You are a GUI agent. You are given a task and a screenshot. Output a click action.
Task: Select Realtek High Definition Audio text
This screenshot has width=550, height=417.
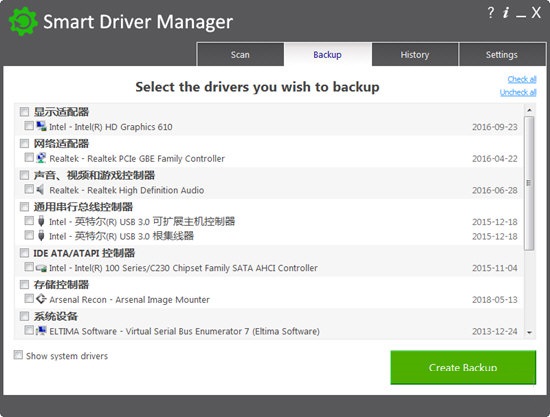click(127, 190)
